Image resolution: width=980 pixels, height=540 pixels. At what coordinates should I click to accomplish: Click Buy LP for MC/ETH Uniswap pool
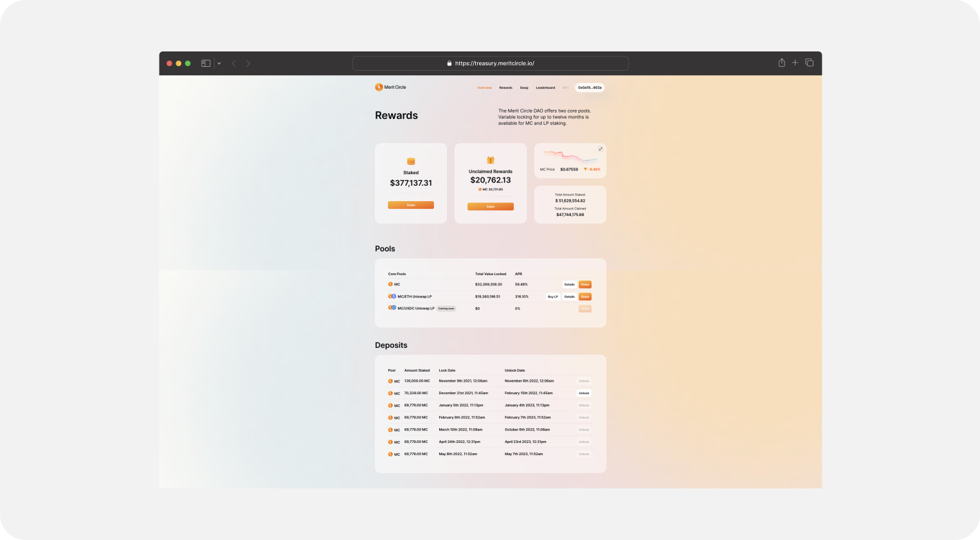552,296
